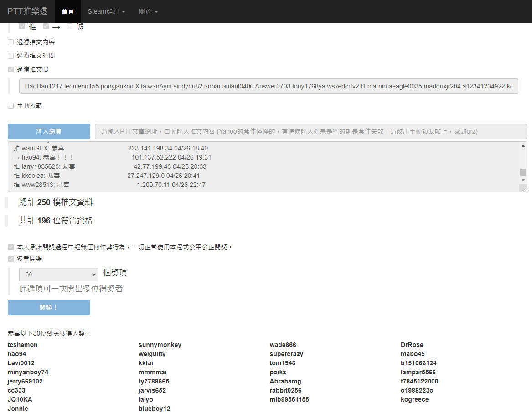Toggle the 推 checkbox
532x414 pixels.
22,26
